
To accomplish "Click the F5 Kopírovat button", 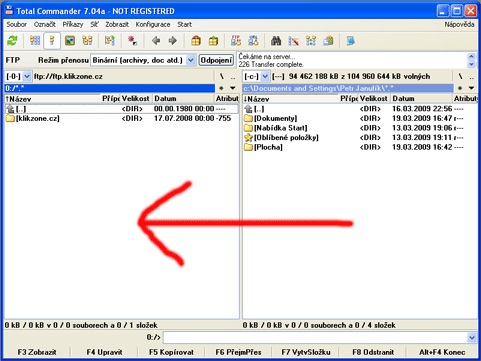I will point(171,352).
